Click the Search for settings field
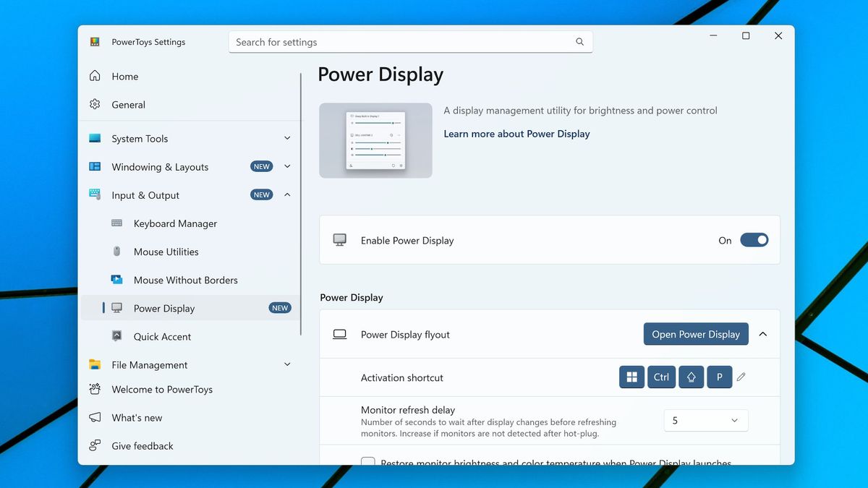The width and height of the screenshot is (868, 488). tap(410, 42)
